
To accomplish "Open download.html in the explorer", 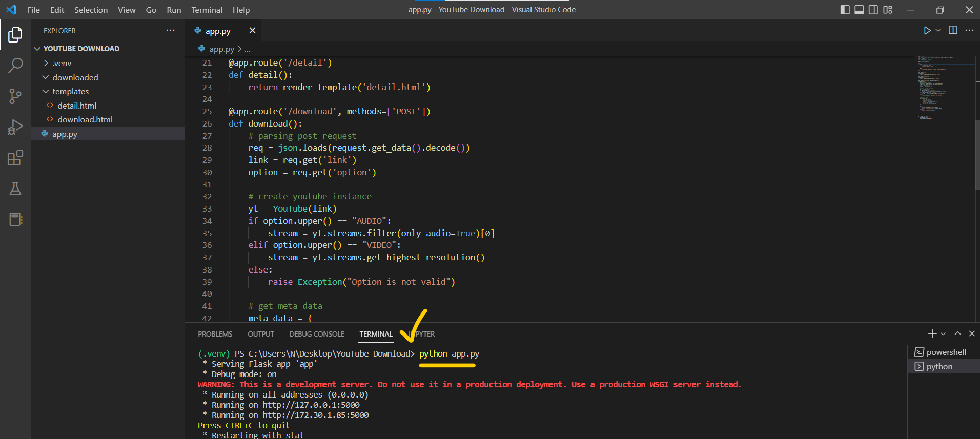I will [x=108, y=119].
